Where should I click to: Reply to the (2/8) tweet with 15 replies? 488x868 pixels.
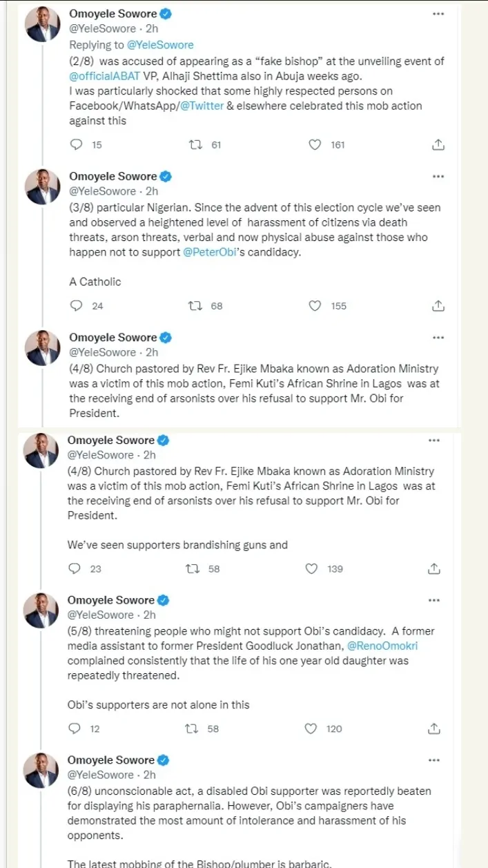pos(77,145)
